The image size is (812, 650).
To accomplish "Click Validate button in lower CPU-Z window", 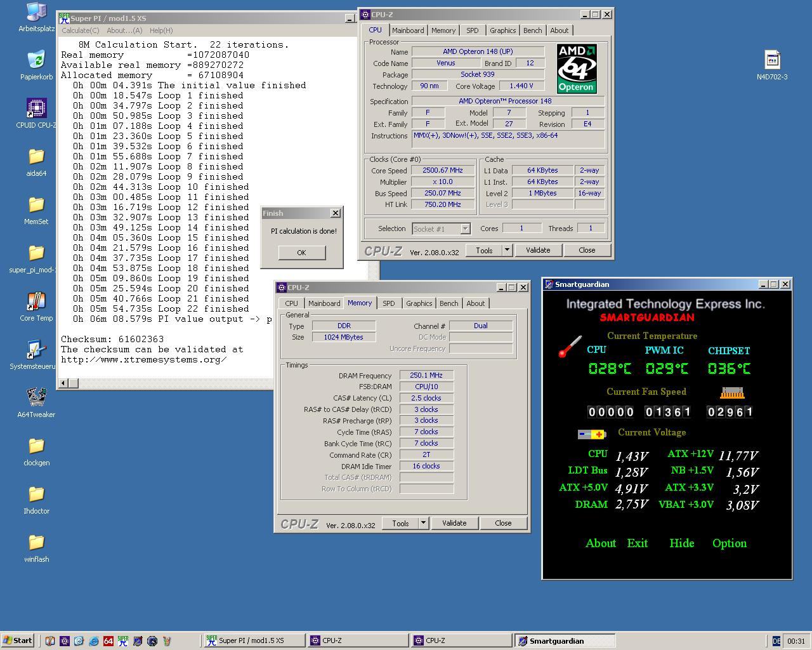I will (454, 523).
